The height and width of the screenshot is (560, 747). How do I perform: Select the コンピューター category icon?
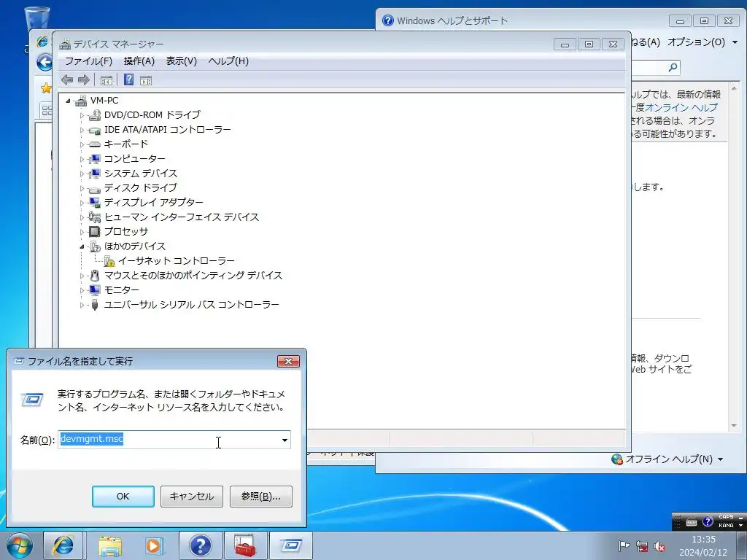95,158
